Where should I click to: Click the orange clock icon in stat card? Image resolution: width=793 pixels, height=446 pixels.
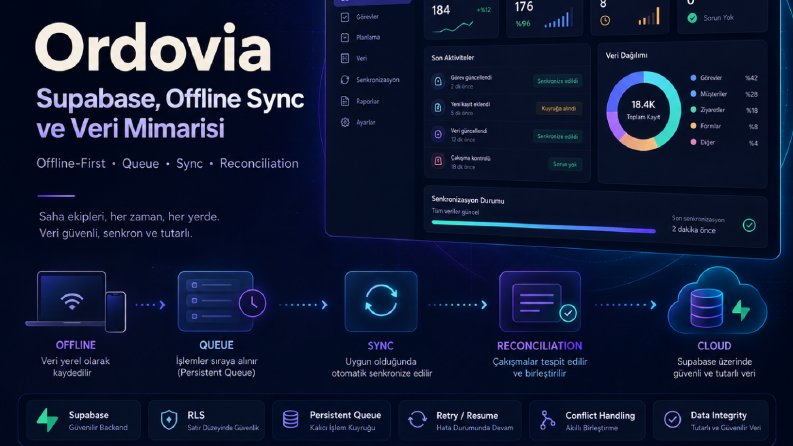click(605, 21)
